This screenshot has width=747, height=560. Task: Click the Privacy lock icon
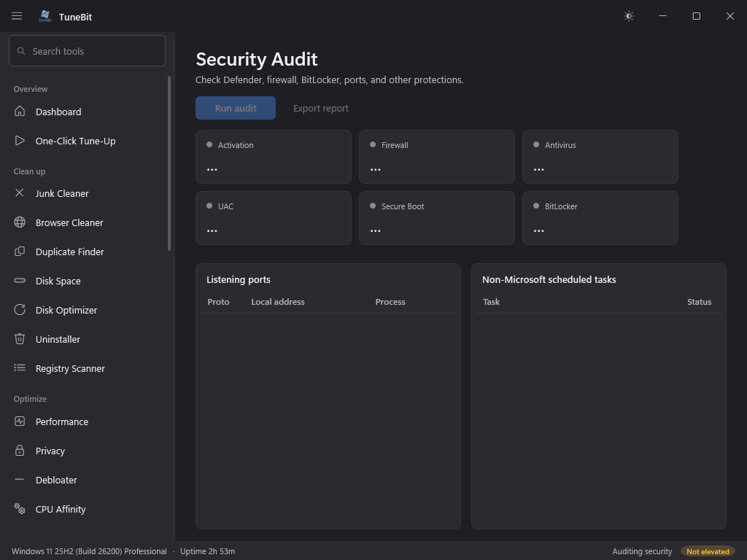(20, 451)
